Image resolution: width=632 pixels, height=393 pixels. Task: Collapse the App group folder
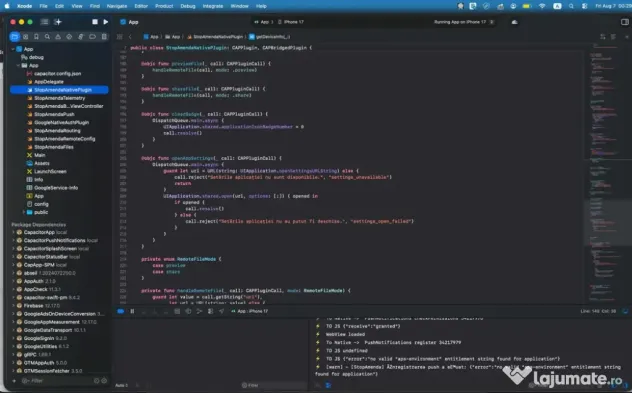click(x=18, y=65)
